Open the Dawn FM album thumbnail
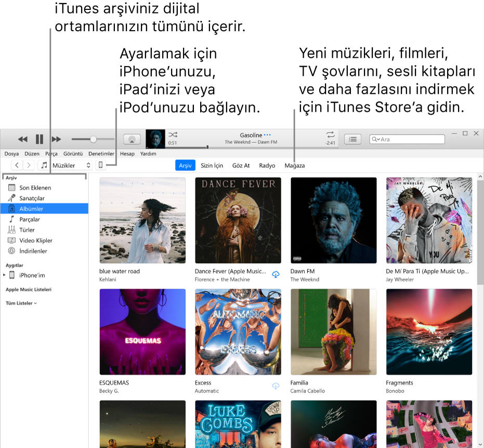484x448 pixels. (333, 220)
